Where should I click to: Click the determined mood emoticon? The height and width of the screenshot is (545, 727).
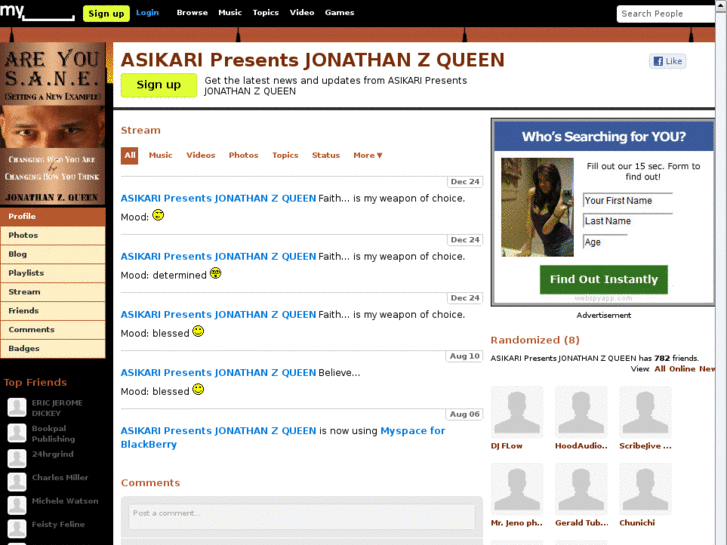coord(216,273)
